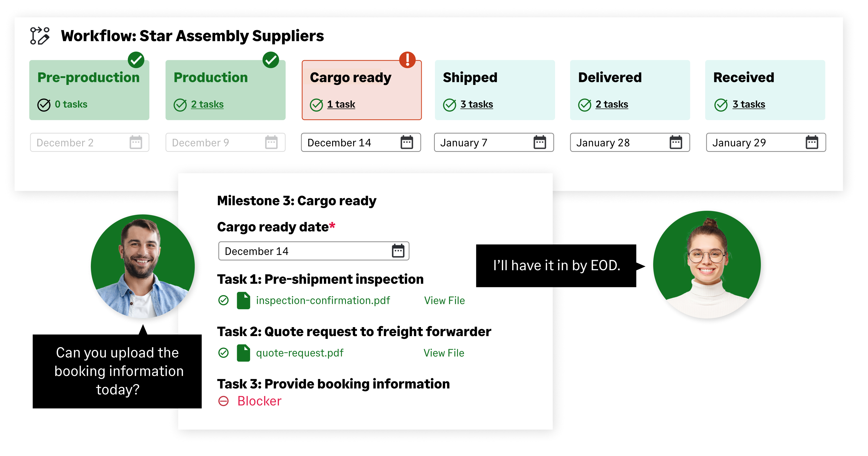The height and width of the screenshot is (456, 868).
Task: Open calendar icon for January 28 date
Action: point(676,143)
